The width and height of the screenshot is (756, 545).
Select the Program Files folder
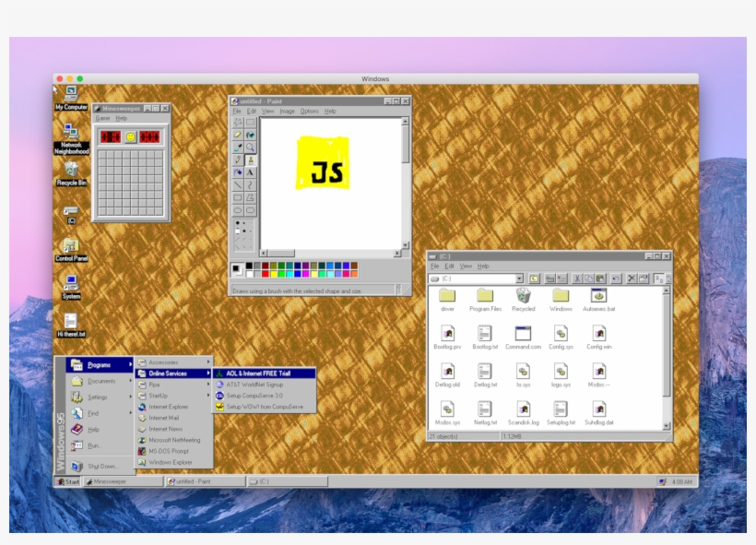[x=485, y=300]
